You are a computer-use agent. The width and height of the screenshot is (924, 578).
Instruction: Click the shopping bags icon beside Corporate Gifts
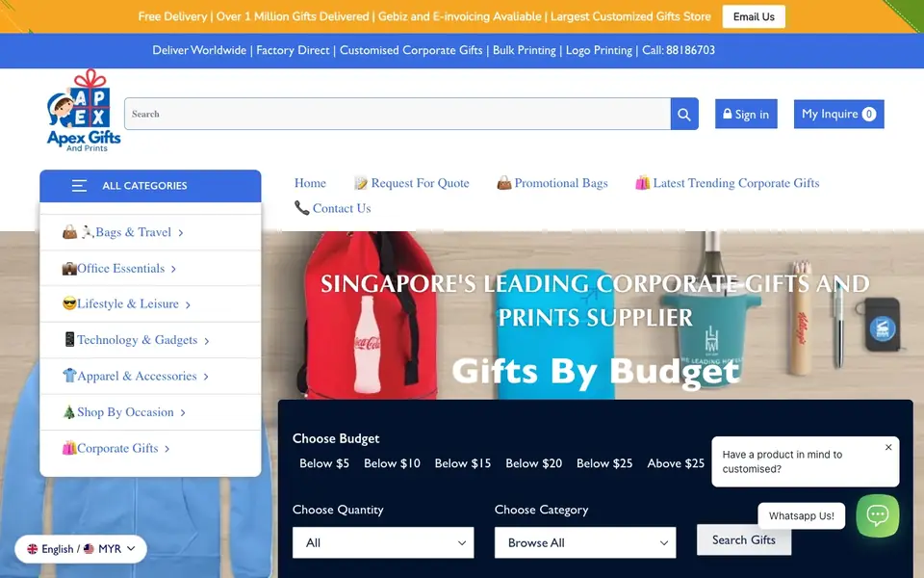tap(69, 448)
